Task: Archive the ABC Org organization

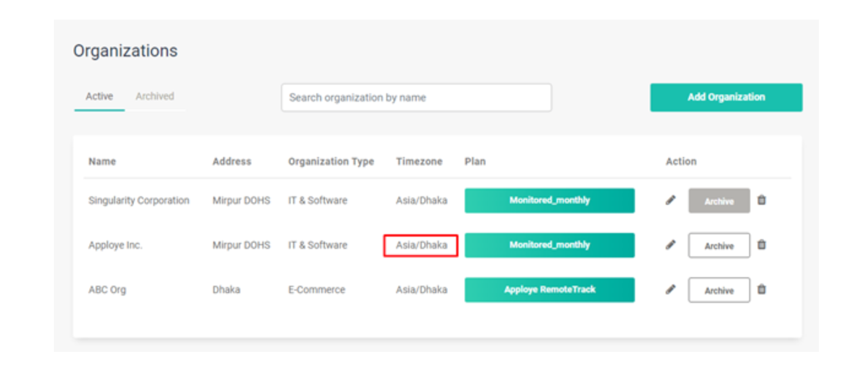Action: (719, 290)
